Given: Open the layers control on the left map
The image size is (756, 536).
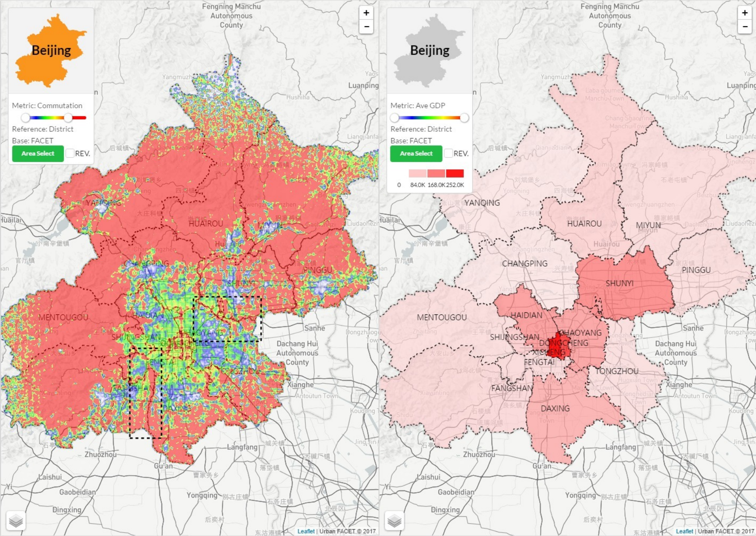Looking at the screenshot, I should coord(16,520).
